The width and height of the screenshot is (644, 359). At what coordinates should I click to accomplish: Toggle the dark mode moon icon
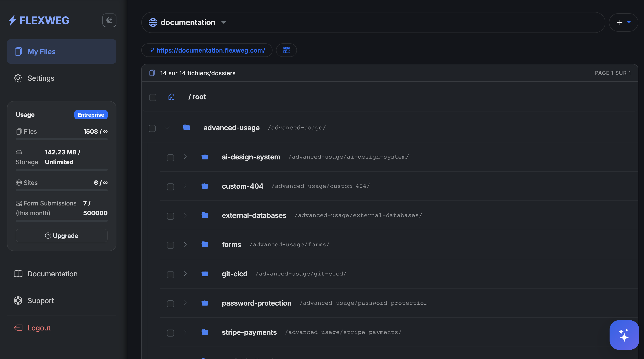coord(109,20)
